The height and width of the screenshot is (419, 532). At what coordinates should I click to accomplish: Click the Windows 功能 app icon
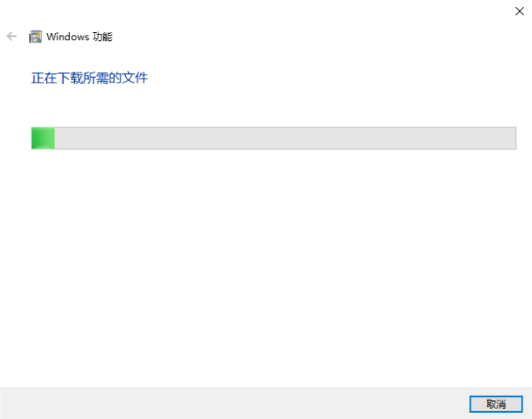point(35,37)
